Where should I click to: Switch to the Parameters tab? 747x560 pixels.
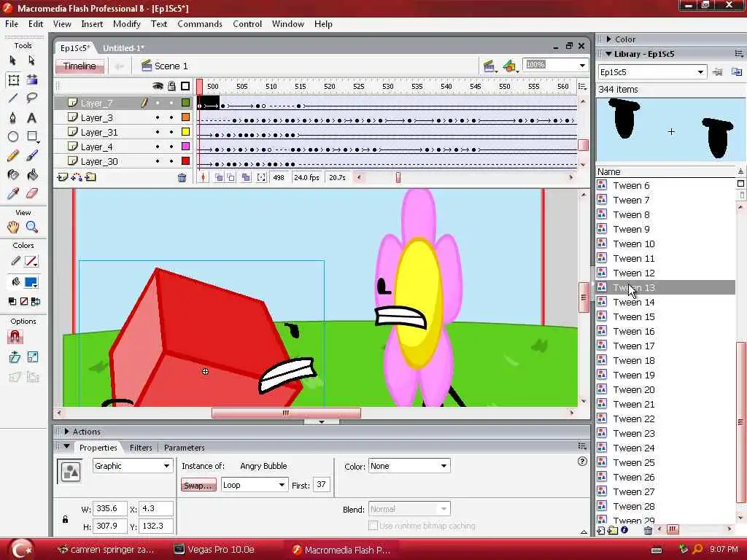[x=185, y=448]
